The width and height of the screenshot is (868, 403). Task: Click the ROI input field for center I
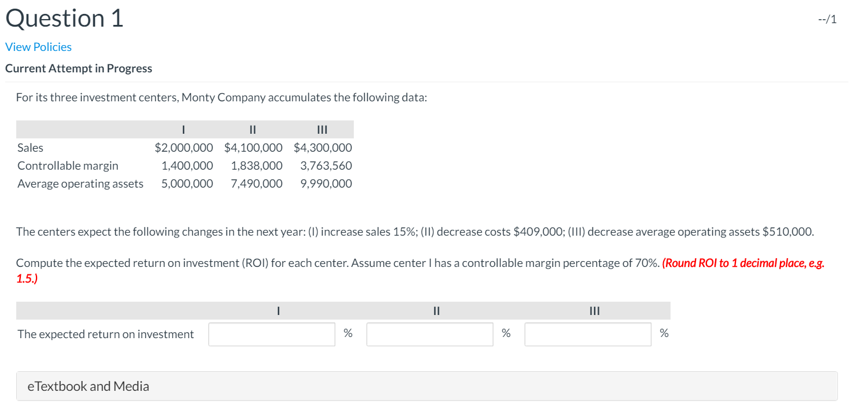pos(271,334)
